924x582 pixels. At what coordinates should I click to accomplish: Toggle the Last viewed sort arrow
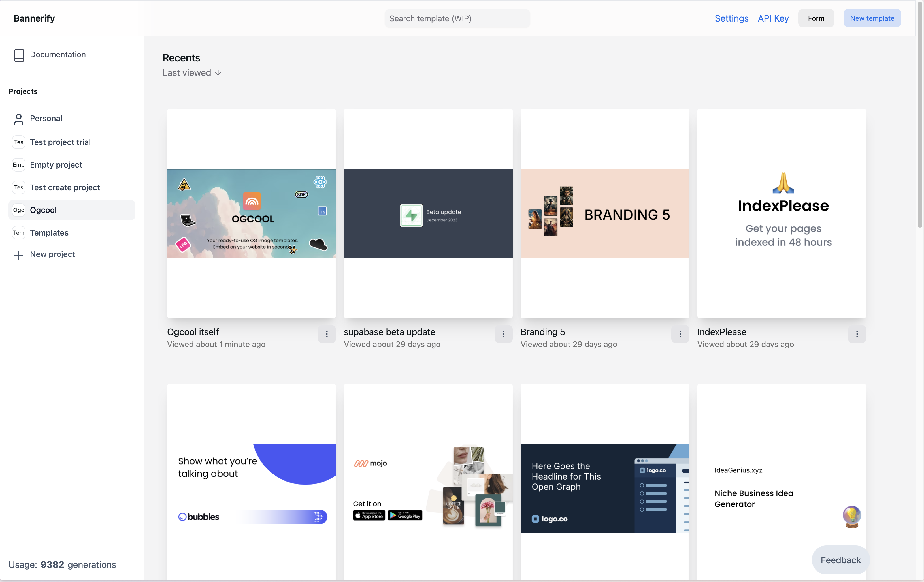(218, 73)
